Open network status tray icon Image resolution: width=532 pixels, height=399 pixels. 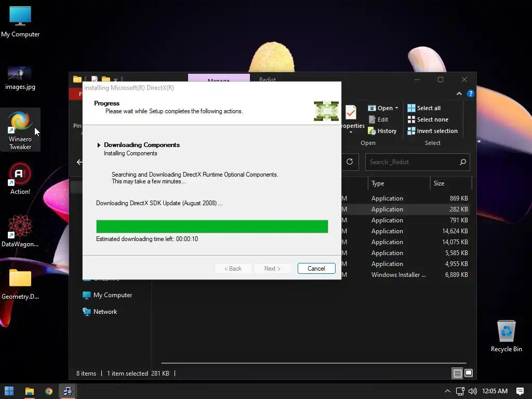460,391
